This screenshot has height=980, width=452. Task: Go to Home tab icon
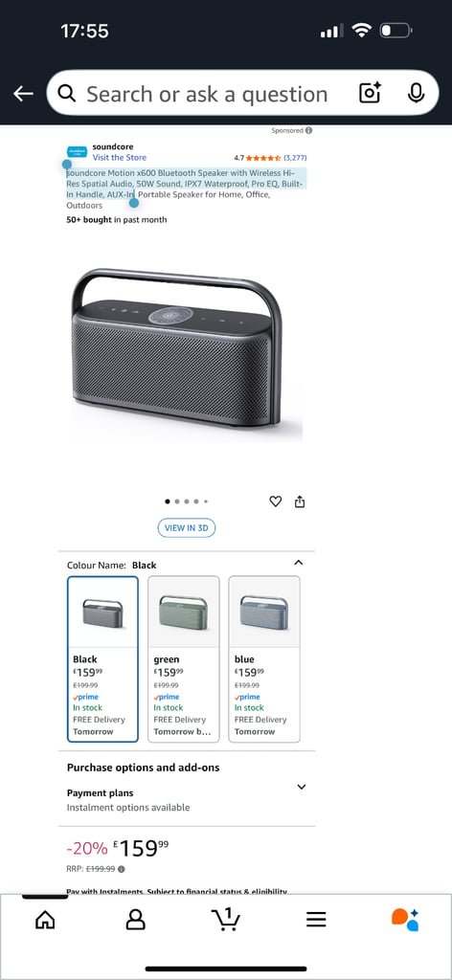click(x=45, y=920)
